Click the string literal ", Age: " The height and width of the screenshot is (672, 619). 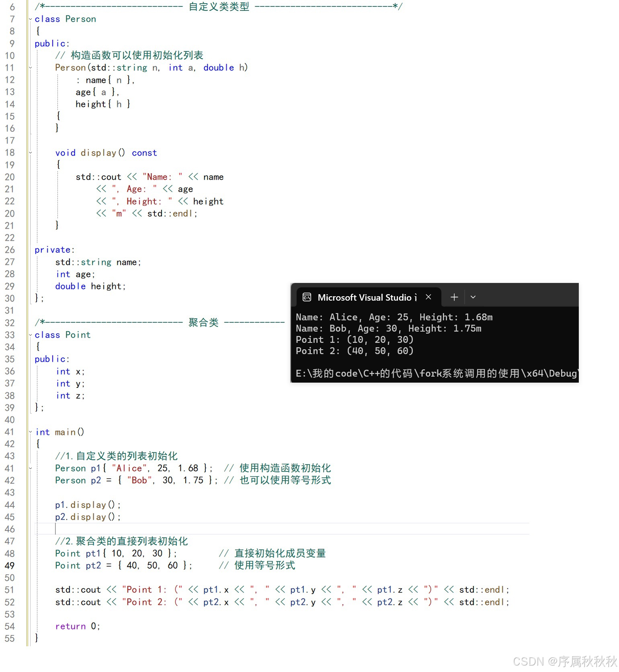[x=135, y=189]
